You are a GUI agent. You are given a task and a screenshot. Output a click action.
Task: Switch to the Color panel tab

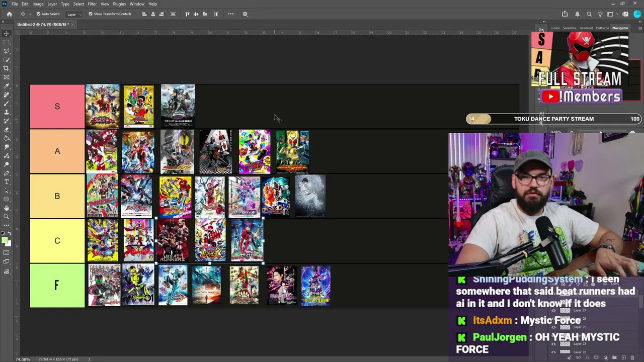point(555,28)
